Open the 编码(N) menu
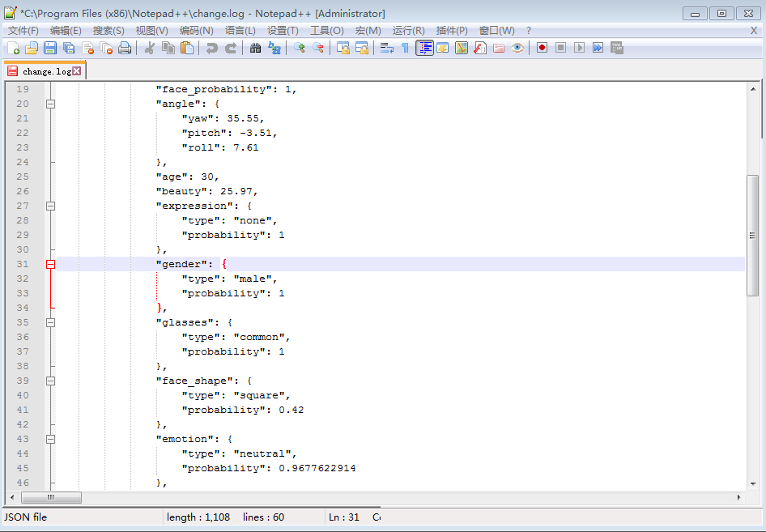 click(197, 31)
